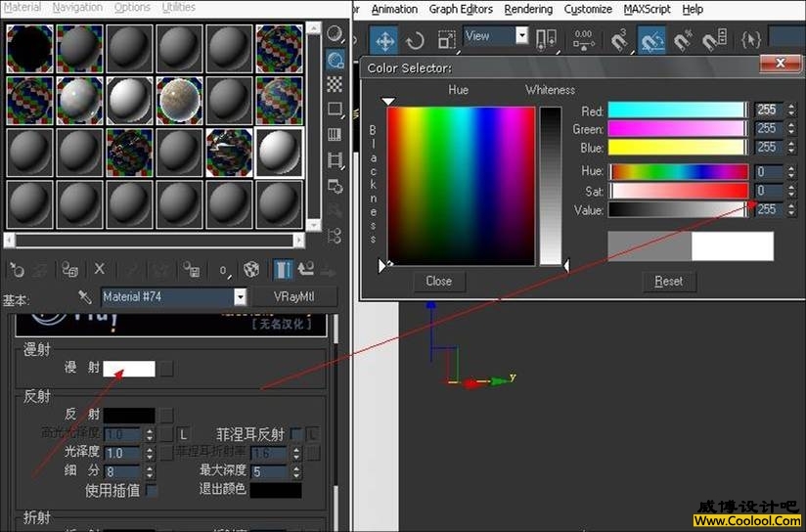
Task: Activate the Select and Move tool
Action: 384,40
